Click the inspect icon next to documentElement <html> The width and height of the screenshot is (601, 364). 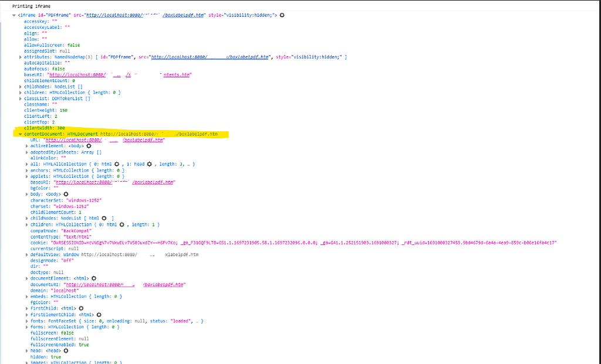[x=94, y=278]
